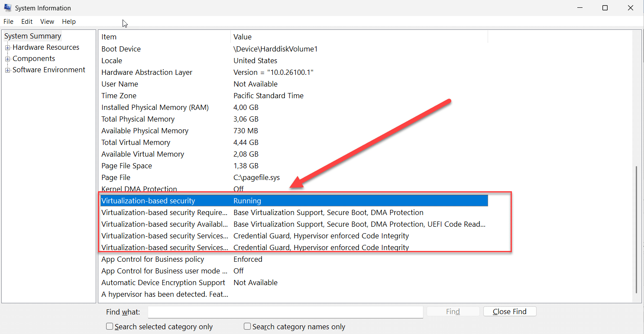The width and height of the screenshot is (644, 334).
Task: Click the Find what input field
Action: pos(285,312)
